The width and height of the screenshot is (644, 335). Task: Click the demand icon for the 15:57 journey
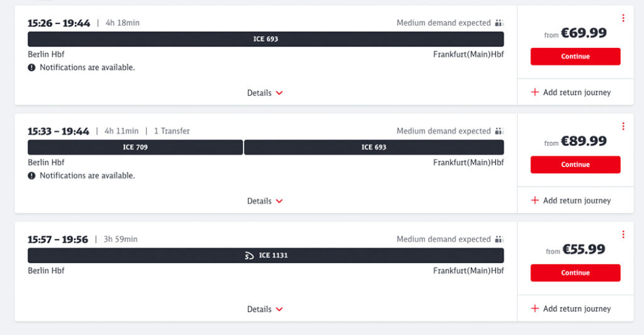[x=499, y=239]
